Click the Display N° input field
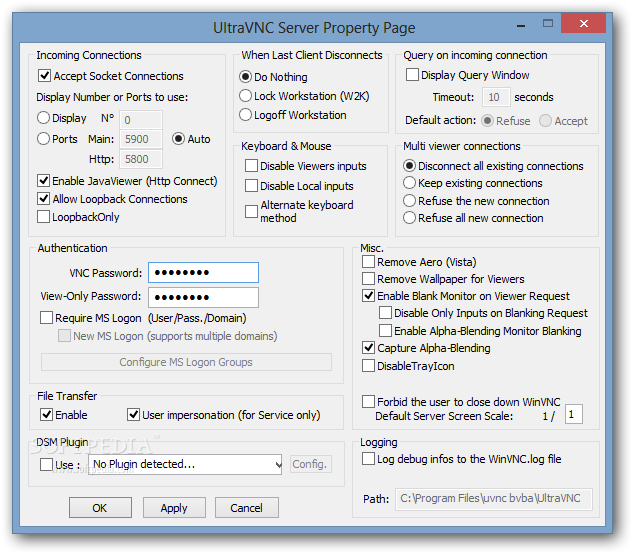This screenshot has height=554, width=633. (141, 120)
